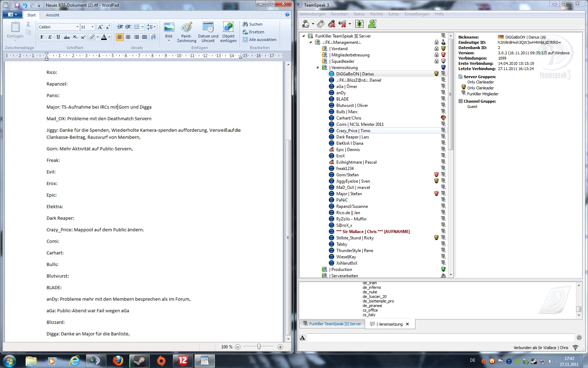Screen dimensions: 588x368
Task: Collapse the FunKiller TeamSpeak server tree
Action: coord(303,36)
